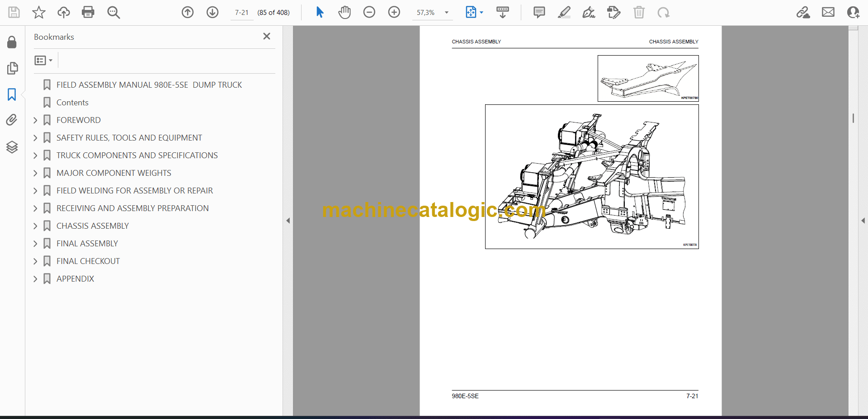Go to the next page arrow
Screen dimensions: 868x419
pyautogui.click(x=212, y=12)
